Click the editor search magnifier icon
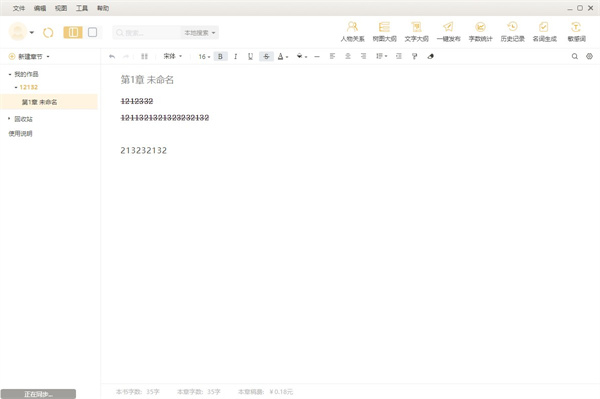The image size is (600, 399). click(x=574, y=56)
